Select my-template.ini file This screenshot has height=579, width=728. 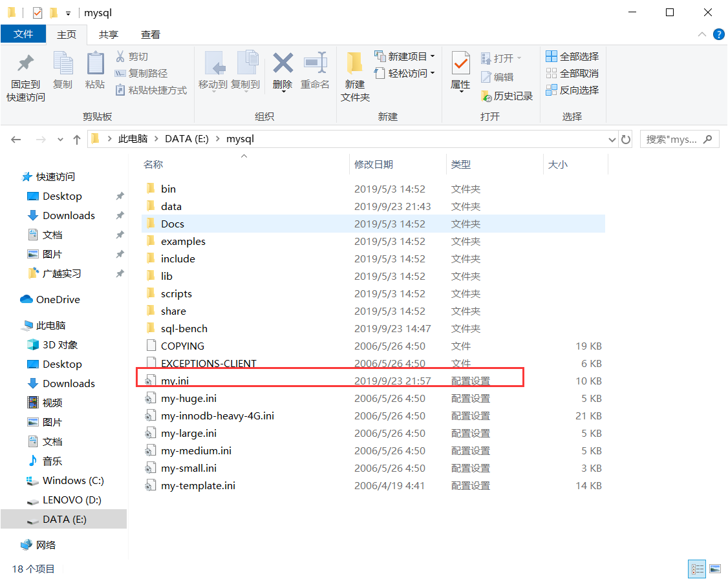pyautogui.click(x=373, y=486)
